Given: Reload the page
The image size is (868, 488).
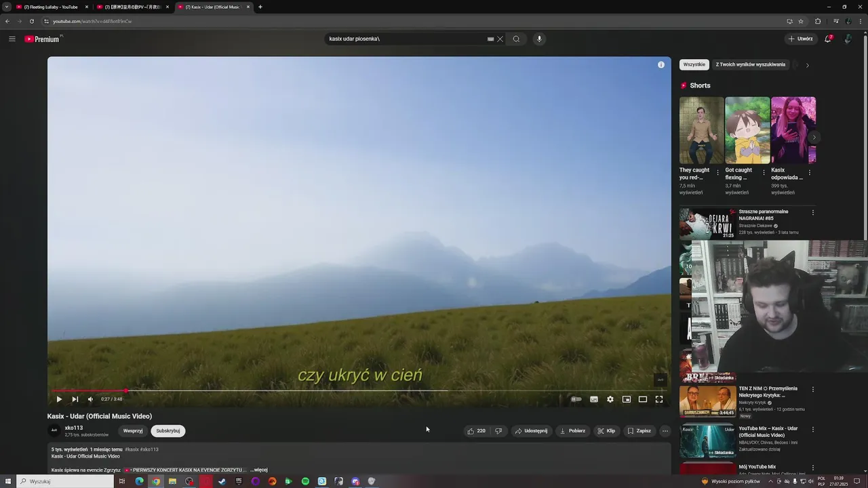Looking at the screenshot, I should (31, 21).
